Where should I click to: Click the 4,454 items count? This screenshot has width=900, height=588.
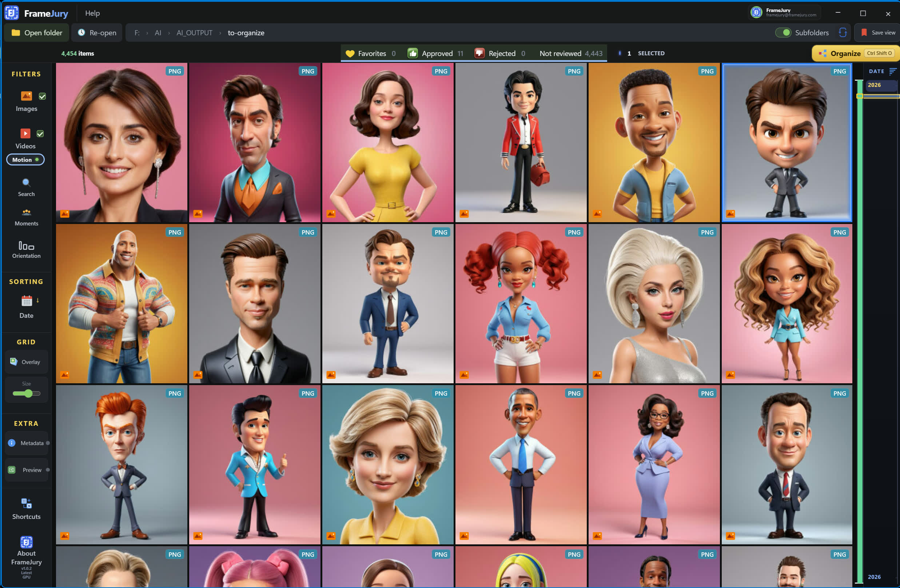(x=77, y=54)
